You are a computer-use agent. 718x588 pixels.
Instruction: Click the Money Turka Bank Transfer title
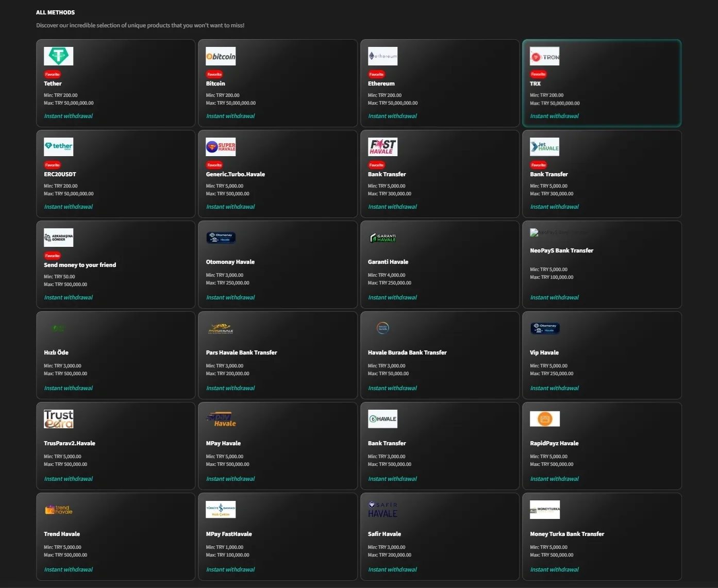[567, 534]
